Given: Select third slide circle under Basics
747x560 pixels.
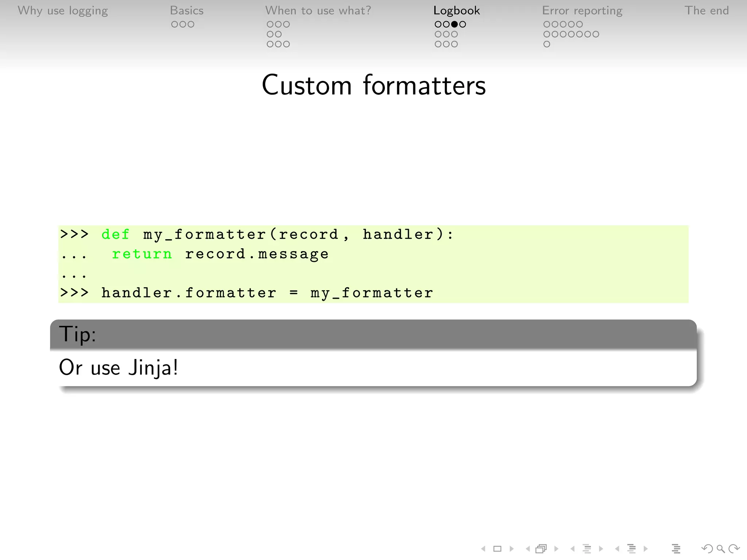Looking at the screenshot, I should pyautogui.click(x=191, y=24).
